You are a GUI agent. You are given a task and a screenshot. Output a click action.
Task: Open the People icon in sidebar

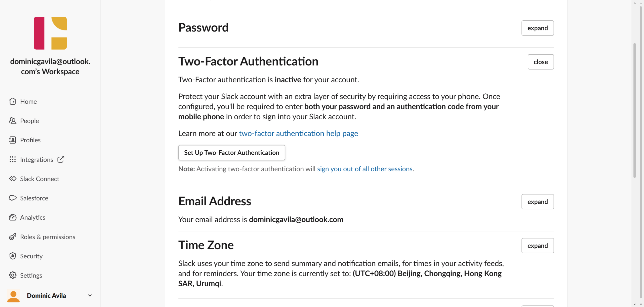click(x=13, y=121)
